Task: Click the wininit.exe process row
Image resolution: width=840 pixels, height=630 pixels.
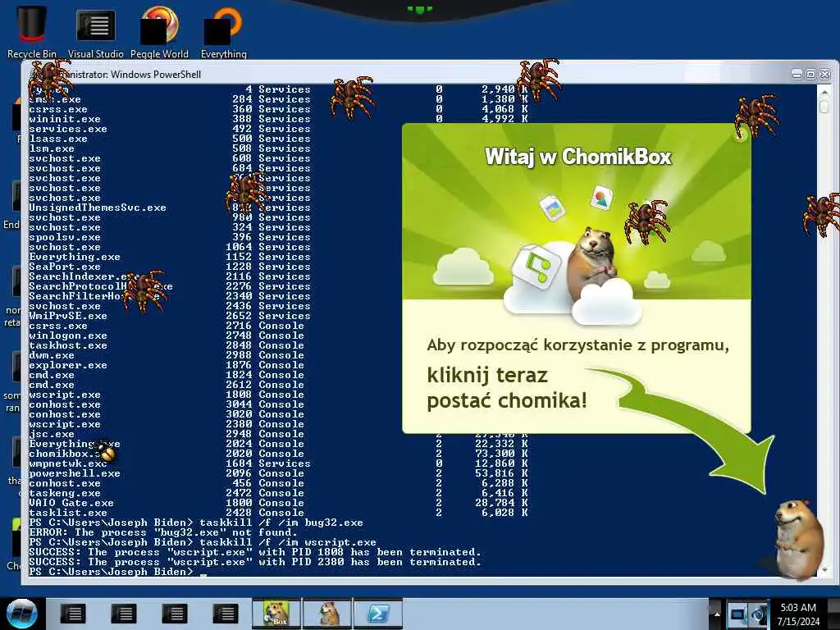Action: [x=279, y=119]
